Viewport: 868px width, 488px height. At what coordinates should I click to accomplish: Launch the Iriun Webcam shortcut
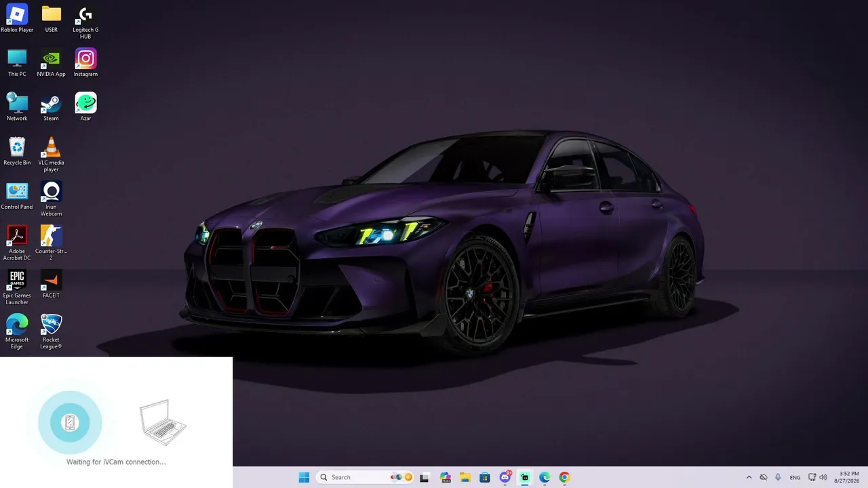(x=51, y=199)
